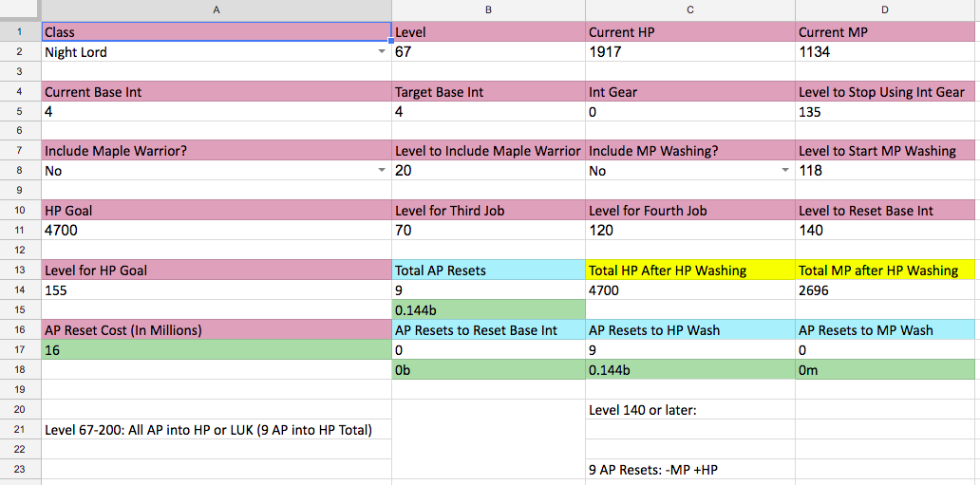The height and width of the screenshot is (485, 980).
Task: Select row 14 header
Action: point(20,289)
